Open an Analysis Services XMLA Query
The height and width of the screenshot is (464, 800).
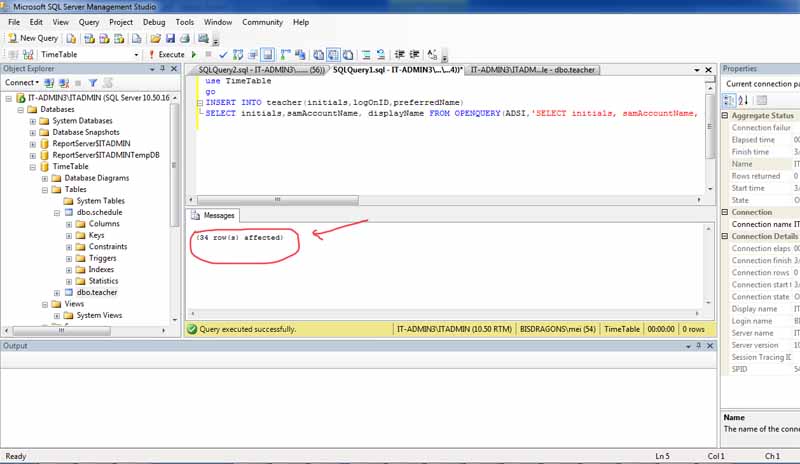(119, 38)
